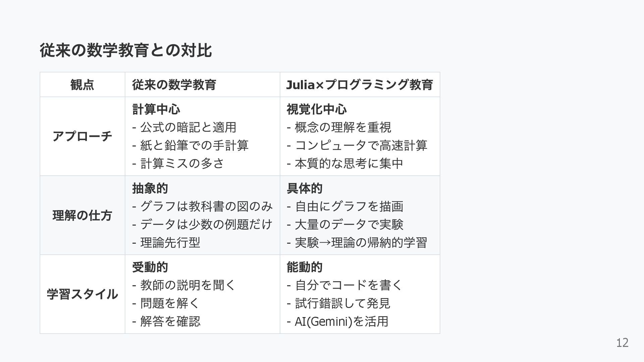This screenshot has height=362, width=644.
Task: Click the line AI(Gemini)を活用
Action: pyautogui.click(x=341, y=321)
